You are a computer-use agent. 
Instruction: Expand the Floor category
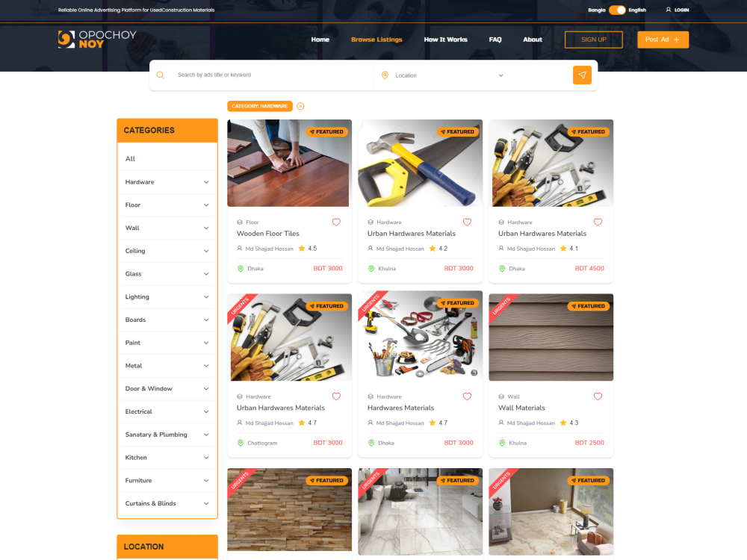point(206,205)
